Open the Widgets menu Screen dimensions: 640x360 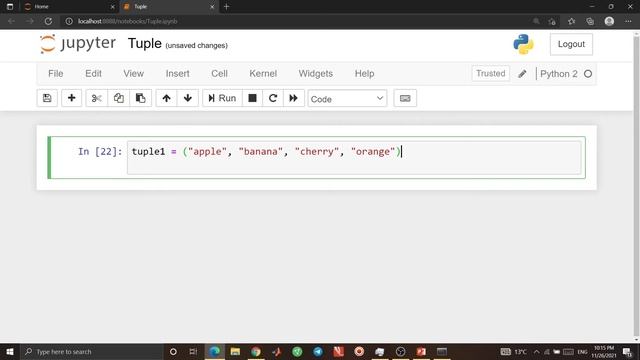coord(316,74)
